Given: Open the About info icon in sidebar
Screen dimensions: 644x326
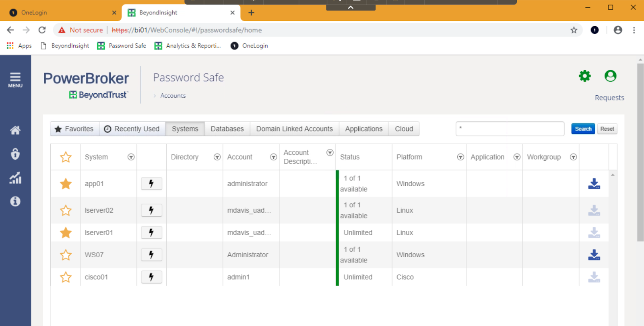Looking at the screenshot, I should (15, 201).
